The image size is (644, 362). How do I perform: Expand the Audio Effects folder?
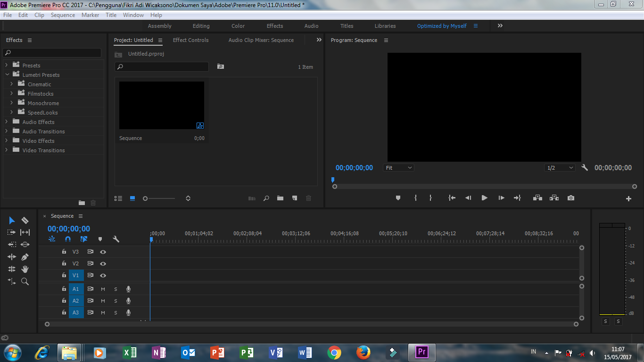click(7, 122)
